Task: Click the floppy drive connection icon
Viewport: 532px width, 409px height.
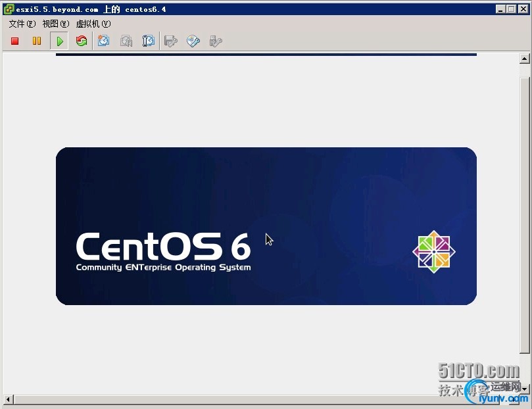Action: 171,41
